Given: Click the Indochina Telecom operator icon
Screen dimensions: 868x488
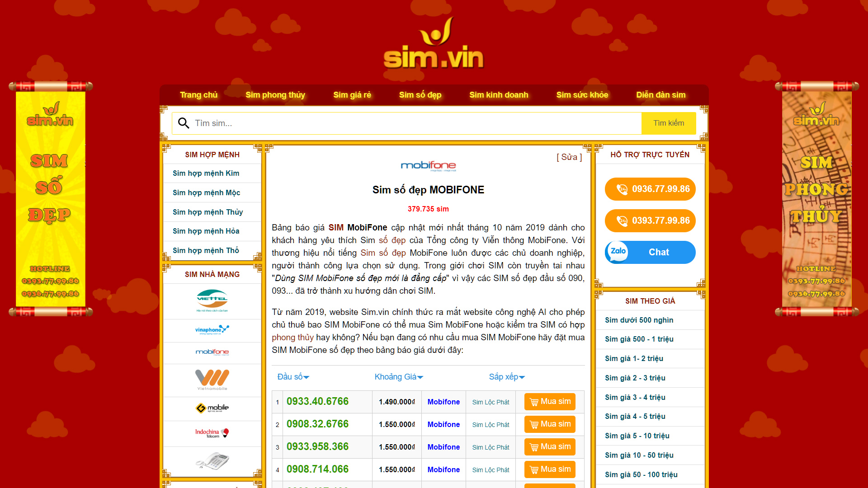Looking at the screenshot, I should tap(212, 432).
